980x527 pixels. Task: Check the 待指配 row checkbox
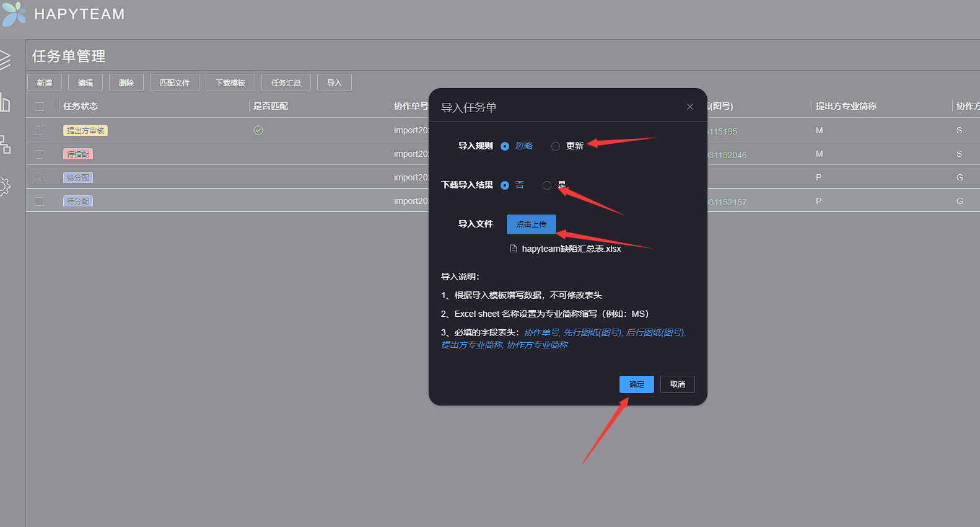pyautogui.click(x=39, y=154)
